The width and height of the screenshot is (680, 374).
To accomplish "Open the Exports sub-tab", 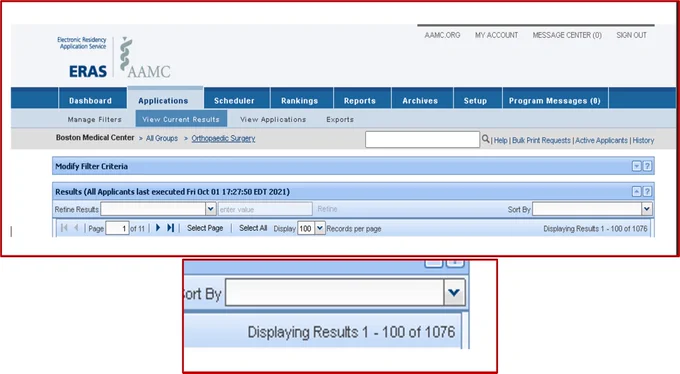I will coord(340,119).
